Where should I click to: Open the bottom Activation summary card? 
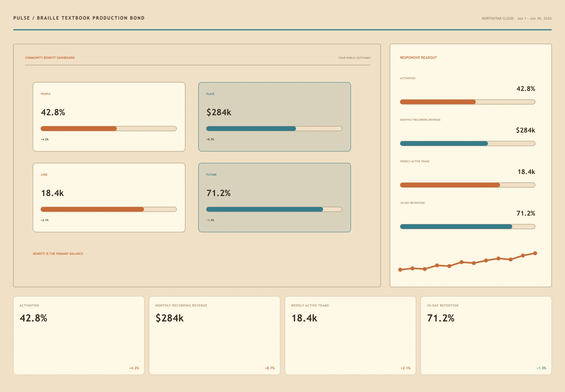(x=79, y=336)
